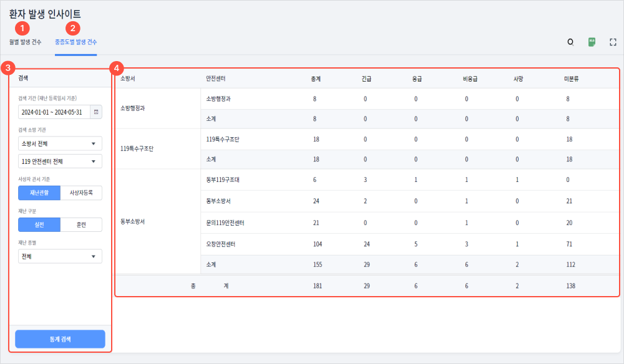Switch to 월별 발생 건수 tab
The image size is (624, 364).
pyautogui.click(x=26, y=42)
